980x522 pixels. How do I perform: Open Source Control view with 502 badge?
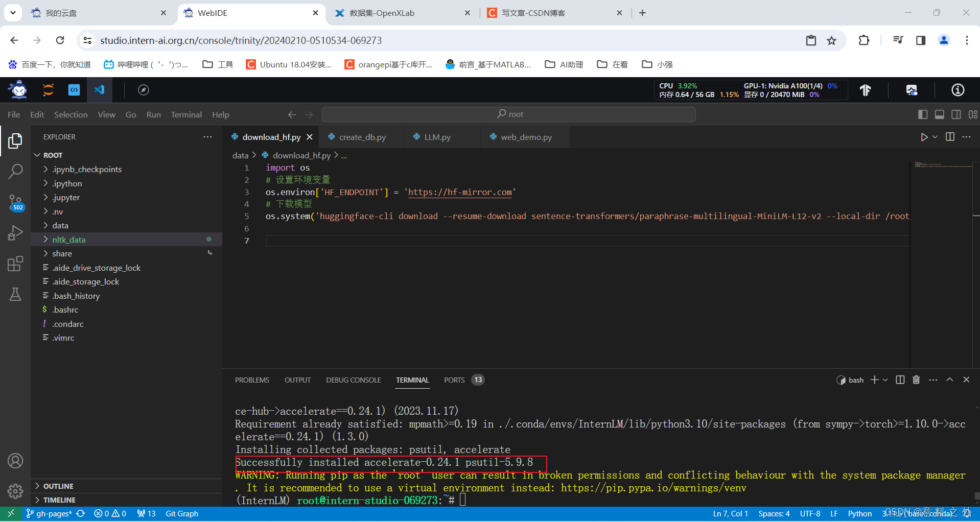point(15,203)
